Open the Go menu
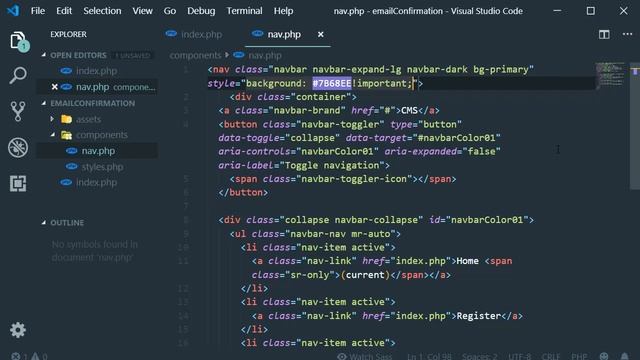This screenshot has width=640, height=360. point(170,11)
